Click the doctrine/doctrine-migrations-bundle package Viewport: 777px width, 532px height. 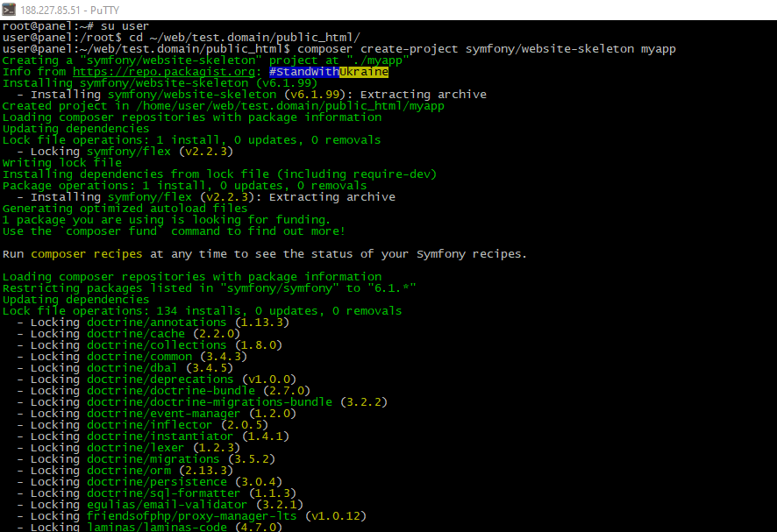[210, 402]
